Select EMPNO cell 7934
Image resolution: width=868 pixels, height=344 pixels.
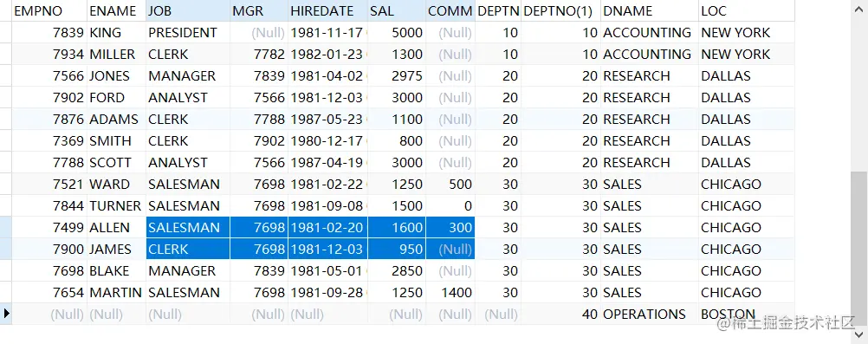point(49,55)
